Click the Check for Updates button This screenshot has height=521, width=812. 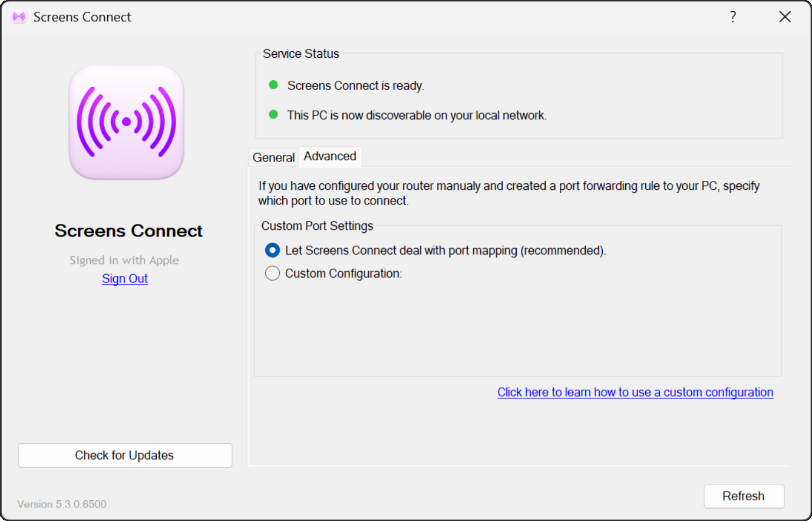point(125,456)
